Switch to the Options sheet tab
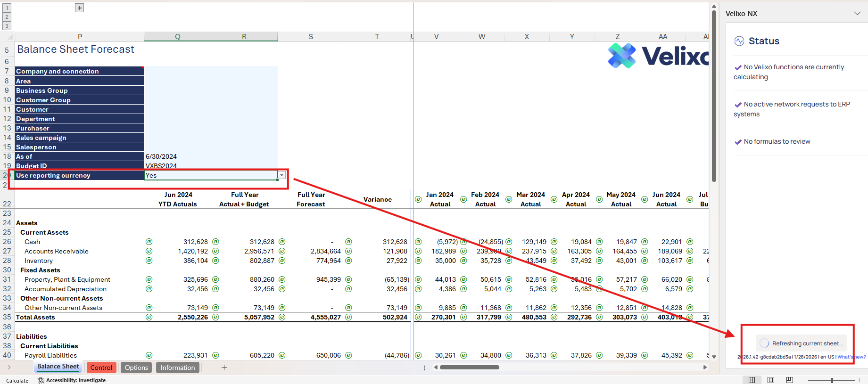This screenshot has height=384, width=868. pyautogui.click(x=136, y=368)
